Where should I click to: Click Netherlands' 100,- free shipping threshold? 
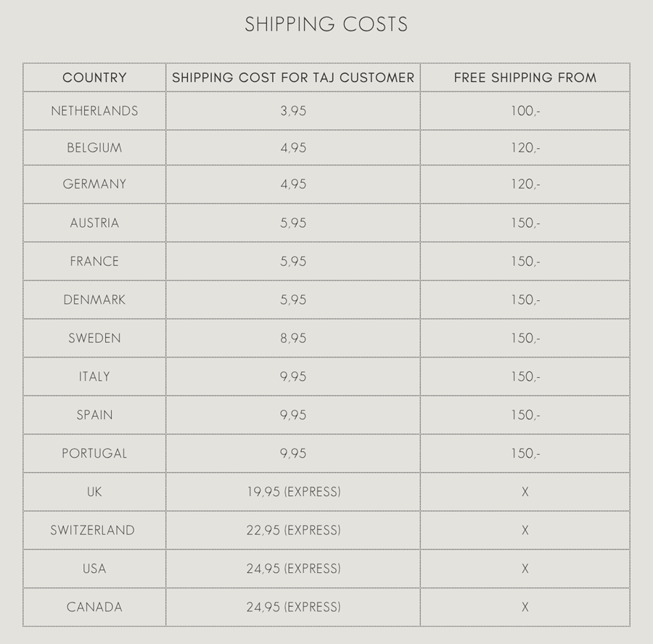(x=525, y=111)
